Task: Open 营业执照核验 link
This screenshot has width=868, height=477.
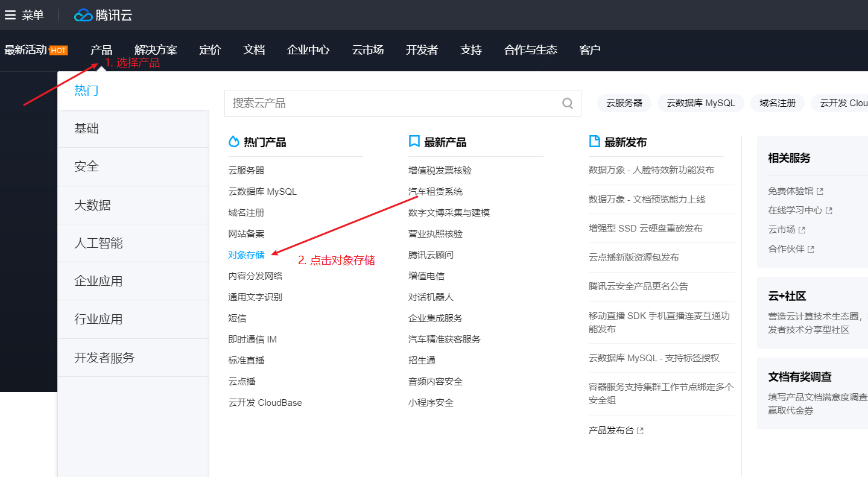Action: pos(436,234)
